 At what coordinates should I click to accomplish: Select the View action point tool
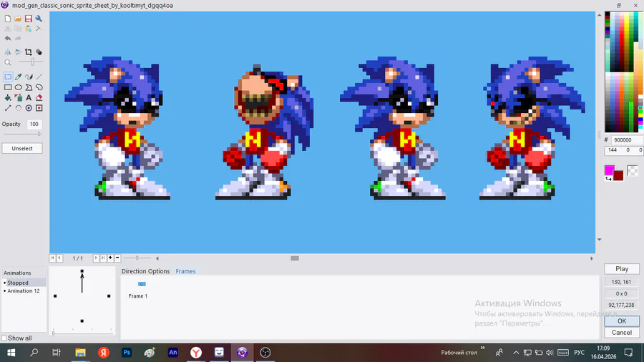pos(39,108)
